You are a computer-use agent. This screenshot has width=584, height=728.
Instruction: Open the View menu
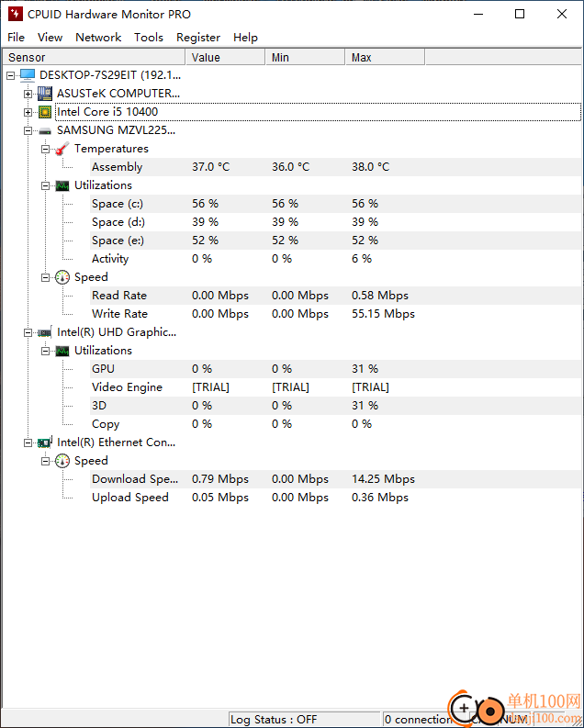pyautogui.click(x=51, y=37)
